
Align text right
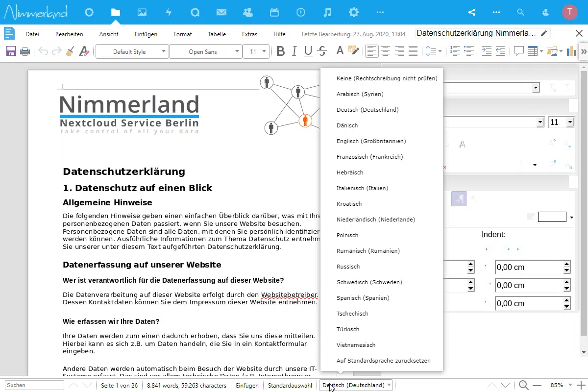point(400,51)
